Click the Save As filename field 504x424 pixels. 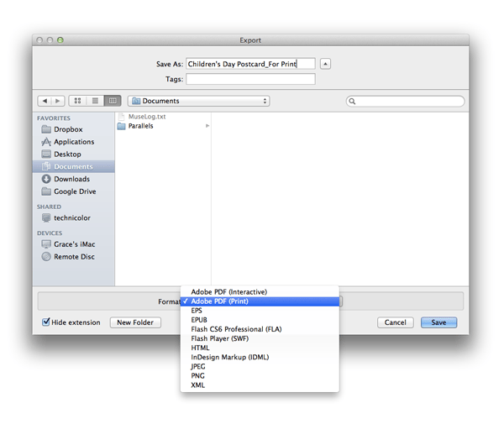[x=250, y=64]
